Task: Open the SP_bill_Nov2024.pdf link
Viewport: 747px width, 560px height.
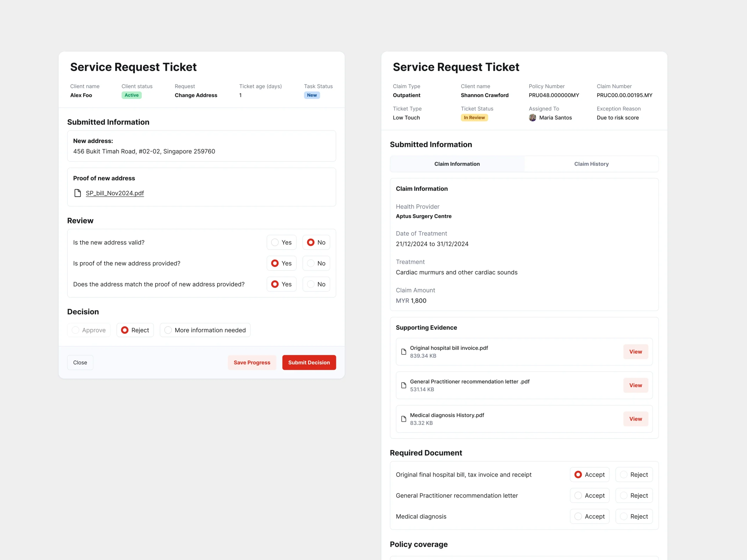Action: tap(115, 193)
